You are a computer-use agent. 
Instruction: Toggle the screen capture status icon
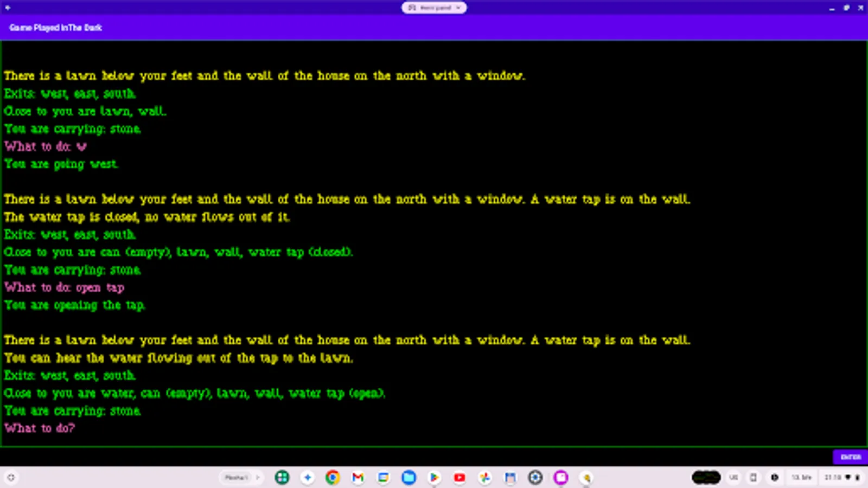[754, 478]
